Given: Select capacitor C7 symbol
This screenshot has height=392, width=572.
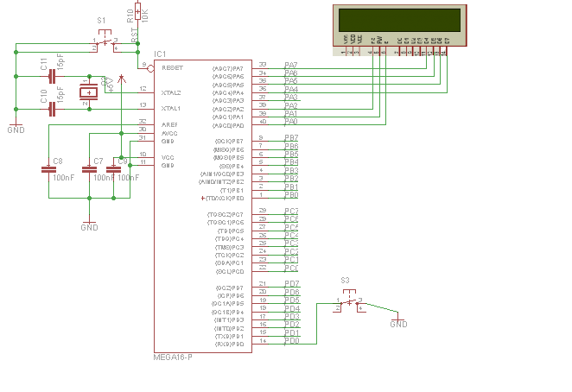Looking at the screenshot, I should coord(89,169).
